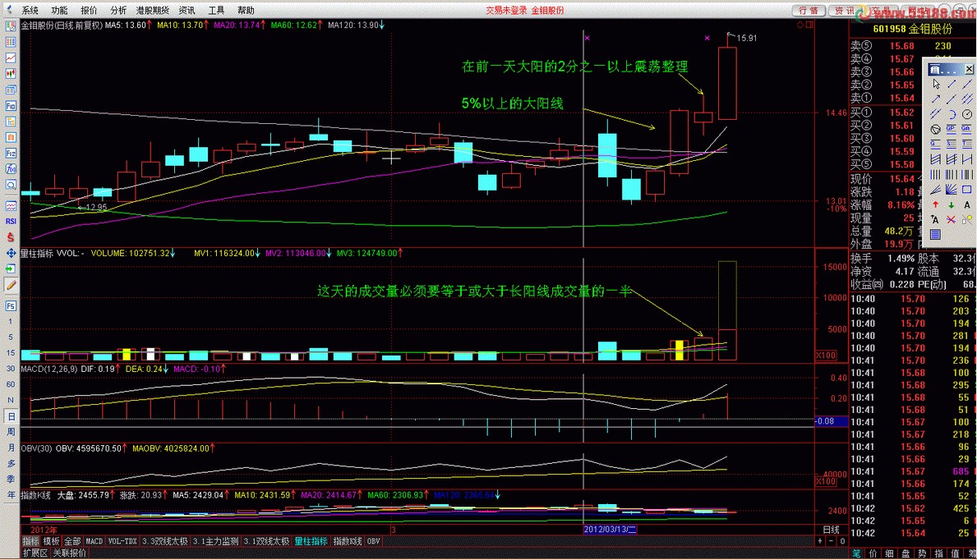The height and width of the screenshot is (560, 977).
Task: Select the arrow line drawing tool
Action: click(937, 99)
